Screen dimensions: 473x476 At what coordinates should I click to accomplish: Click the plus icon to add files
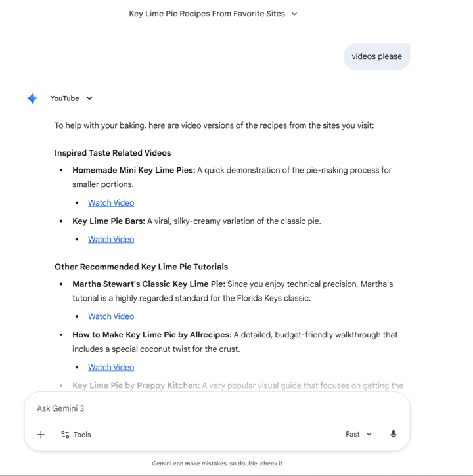point(41,435)
